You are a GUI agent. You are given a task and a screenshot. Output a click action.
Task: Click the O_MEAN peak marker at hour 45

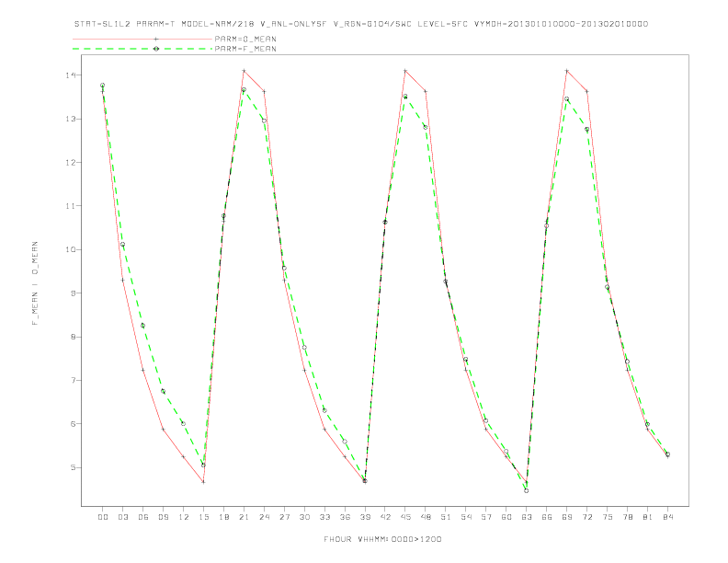405,71
